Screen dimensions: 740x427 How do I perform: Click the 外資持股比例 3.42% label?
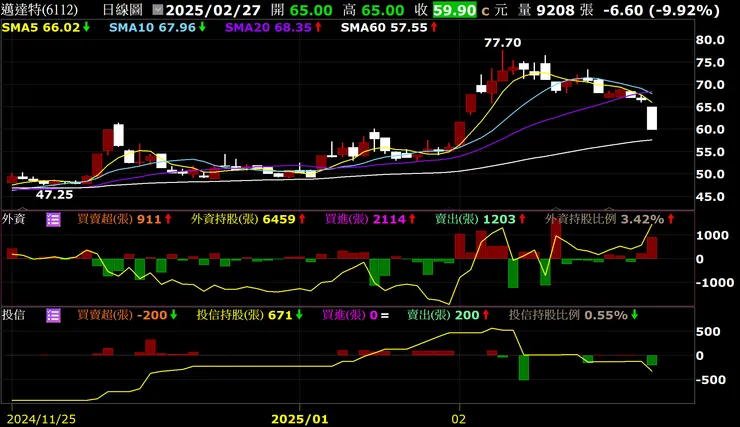pos(605,219)
